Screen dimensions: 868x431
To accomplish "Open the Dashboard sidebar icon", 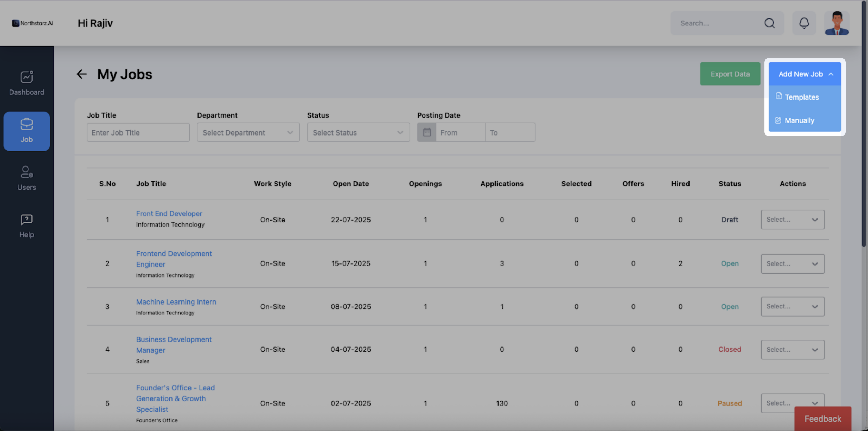I will pyautogui.click(x=27, y=77).
